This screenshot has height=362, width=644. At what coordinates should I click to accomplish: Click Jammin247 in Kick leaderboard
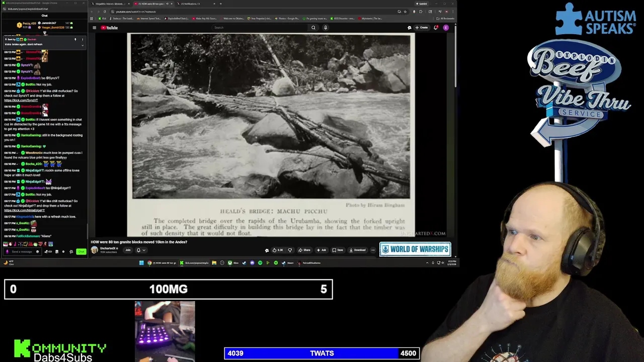click(x=48, y=23)
